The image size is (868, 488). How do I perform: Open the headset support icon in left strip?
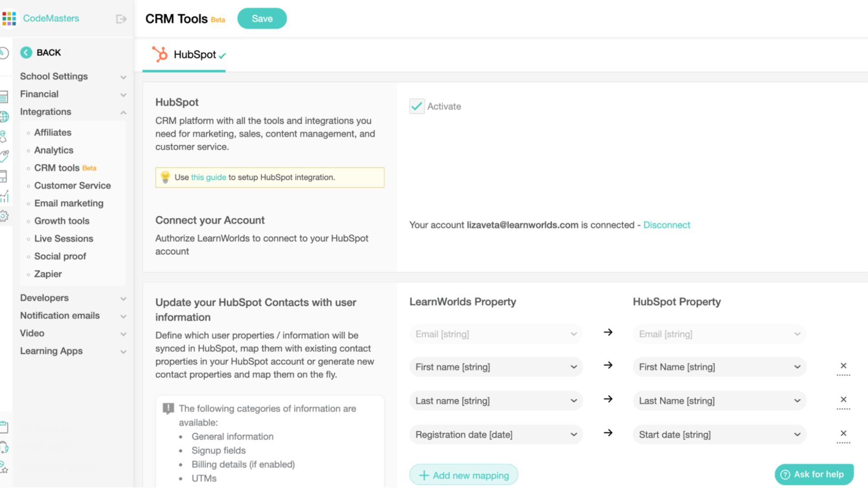click(x=4, y=447)
